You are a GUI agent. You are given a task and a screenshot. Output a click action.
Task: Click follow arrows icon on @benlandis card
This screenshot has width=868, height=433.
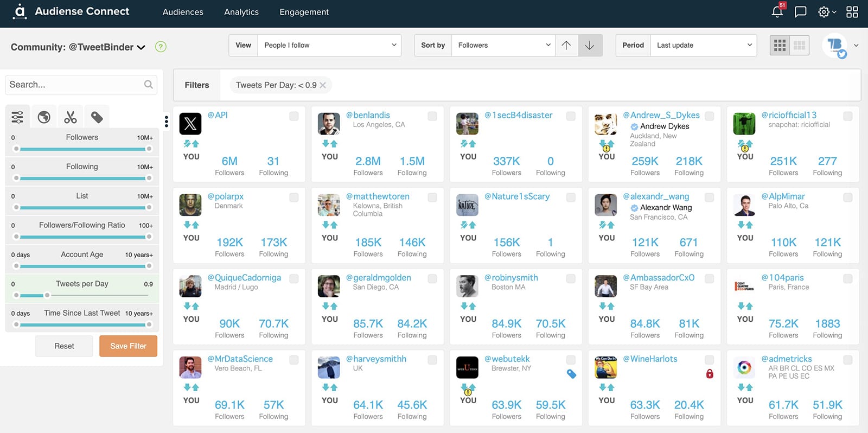tap(330, 144)
